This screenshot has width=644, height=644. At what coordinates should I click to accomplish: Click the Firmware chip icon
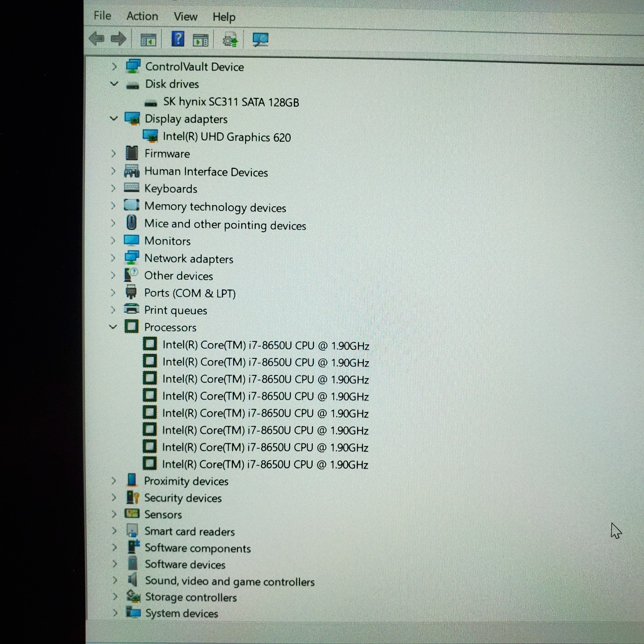click(x=132, y=153)
